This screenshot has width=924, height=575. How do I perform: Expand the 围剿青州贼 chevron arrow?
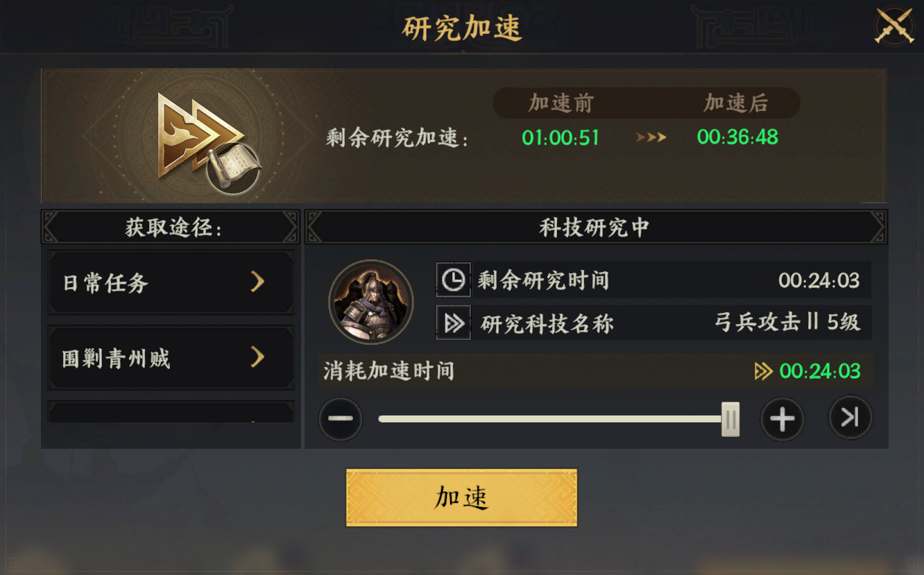tap(257, 357)
